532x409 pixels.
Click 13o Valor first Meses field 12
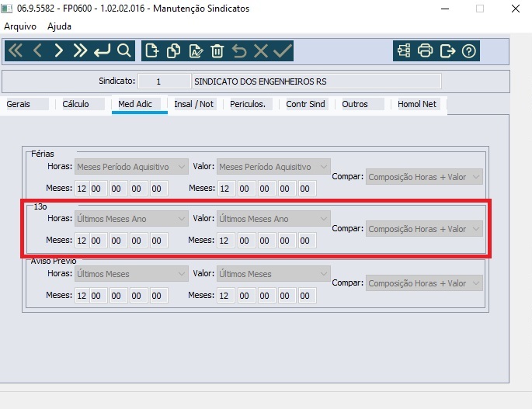pos(225,241)
